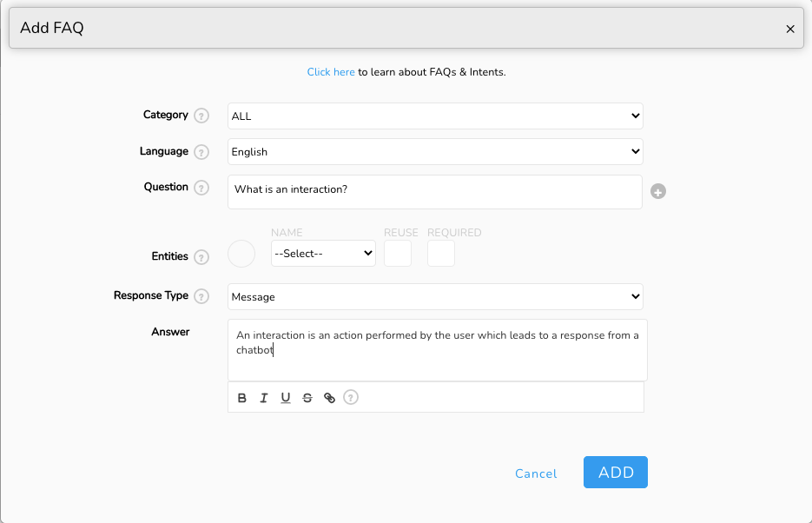Screen dimensions: 812x523
Task: Click the round entity selector circle
Action: (x=241, y=254)
